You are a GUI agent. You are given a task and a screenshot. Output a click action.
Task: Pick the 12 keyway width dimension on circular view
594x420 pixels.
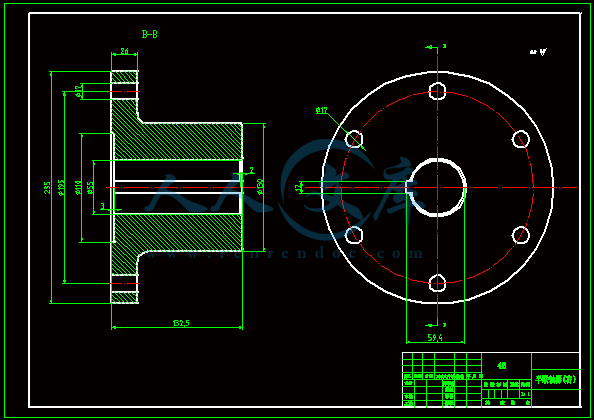click(x=298, y=187)
